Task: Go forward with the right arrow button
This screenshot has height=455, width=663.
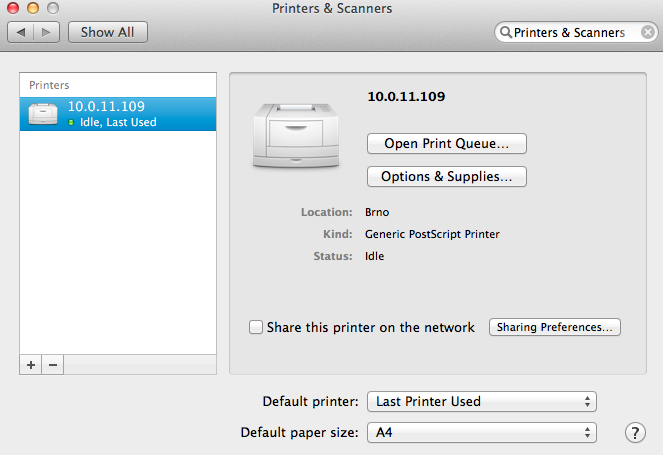Action: pos(45,32)
